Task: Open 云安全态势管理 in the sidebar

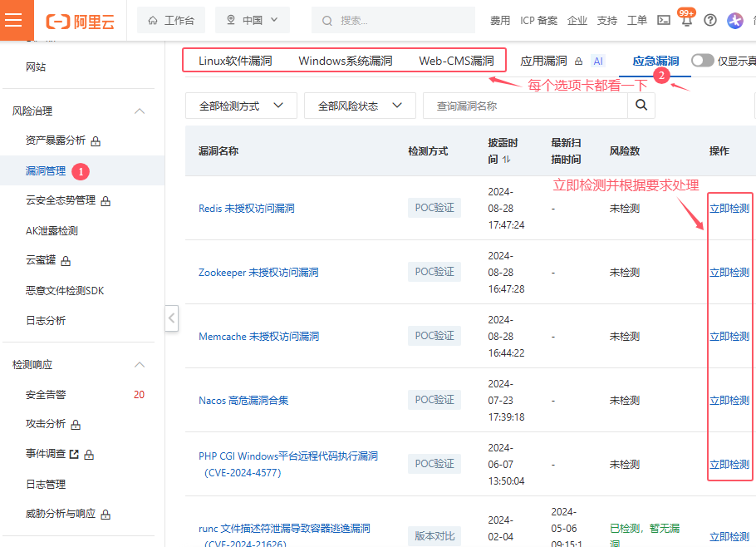Action: coord(61,200)
